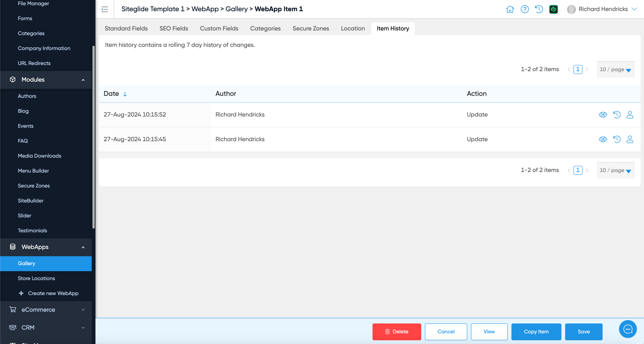Open the help question mark icon
The image size is (644, 344).
click(524, 9)
